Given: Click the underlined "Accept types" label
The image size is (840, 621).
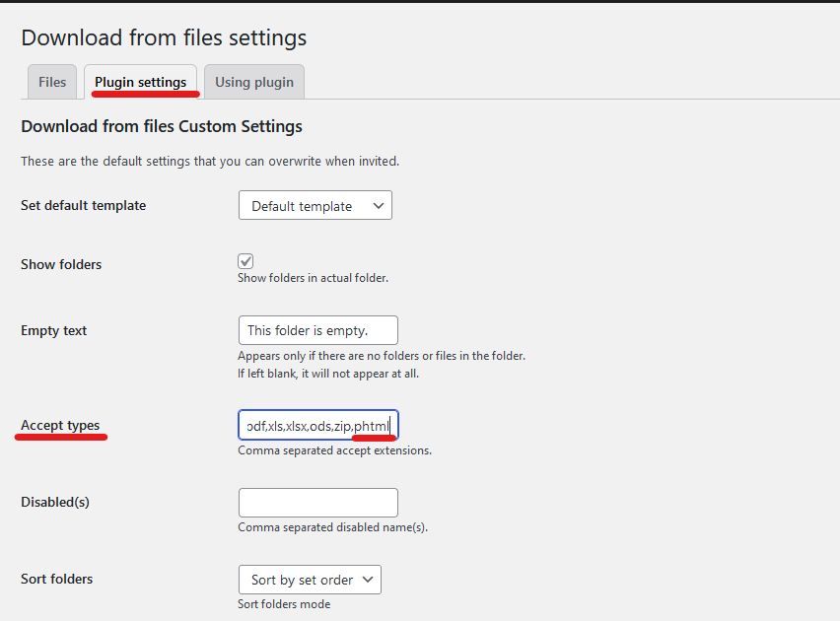Looking at the screenshot, I should coord(60,426).
